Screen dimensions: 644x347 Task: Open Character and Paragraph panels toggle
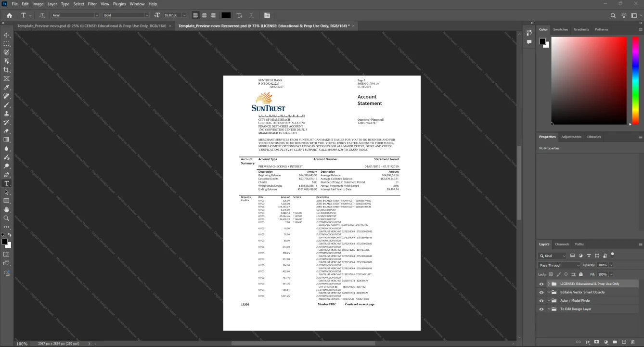[267, 15]
